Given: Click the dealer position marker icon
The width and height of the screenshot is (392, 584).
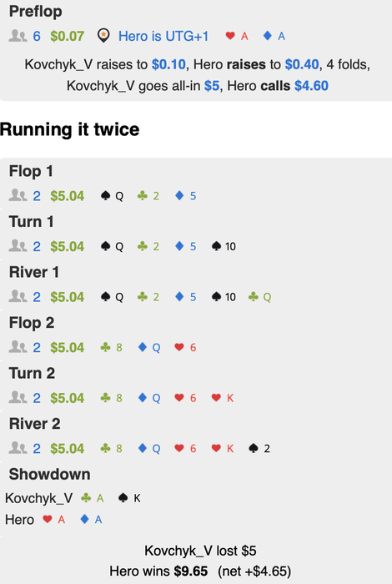Looking at the screenshot, I should [x=103, y=36].
